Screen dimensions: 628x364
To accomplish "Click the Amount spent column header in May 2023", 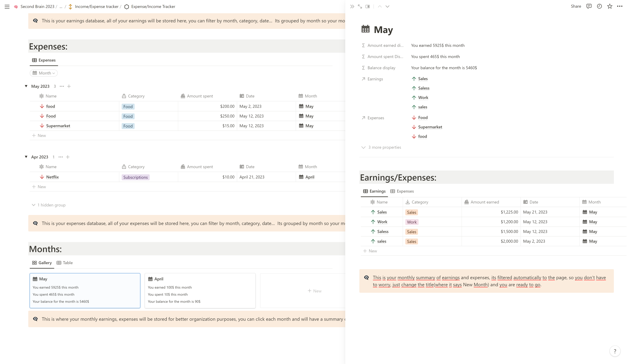I will coord(197,96).
